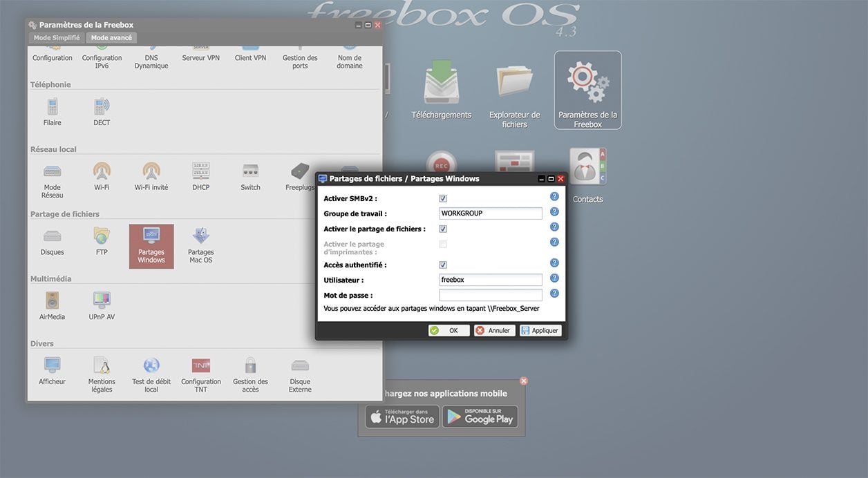Click the Utilisateur input field

point(491,280)
